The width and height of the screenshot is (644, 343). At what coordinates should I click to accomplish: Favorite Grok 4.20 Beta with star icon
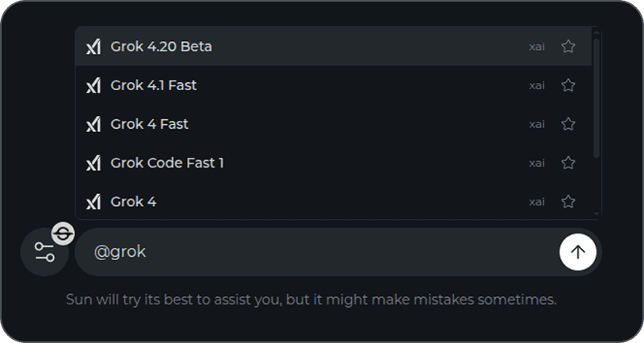pyautogui.click(x=568, y=47)
